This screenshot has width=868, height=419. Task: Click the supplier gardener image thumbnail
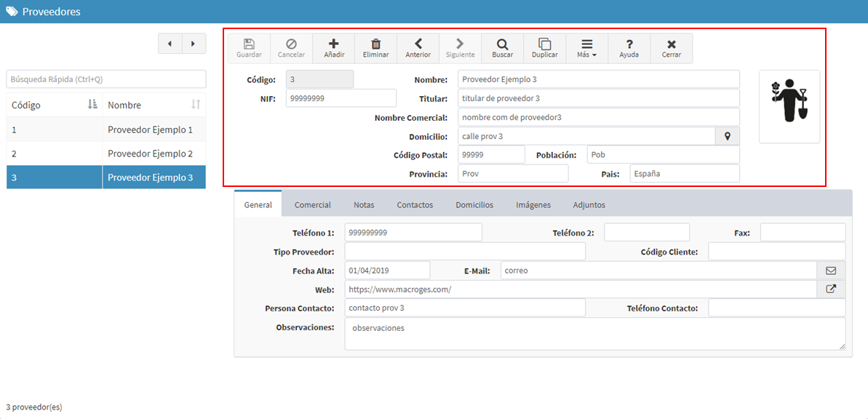(x=789, y=107)
